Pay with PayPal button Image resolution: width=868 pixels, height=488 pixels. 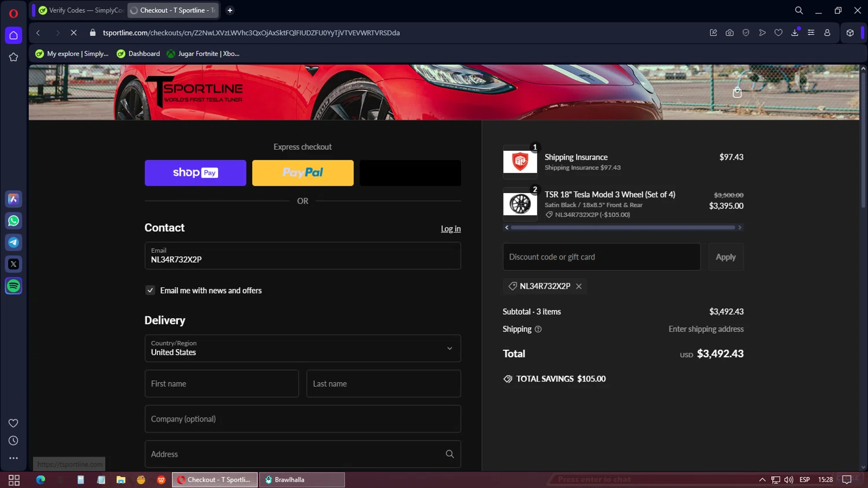click(x=303, y=173)
